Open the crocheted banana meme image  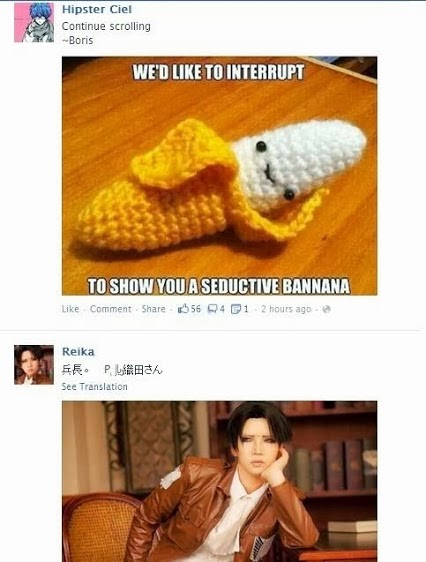pos(219,176)
